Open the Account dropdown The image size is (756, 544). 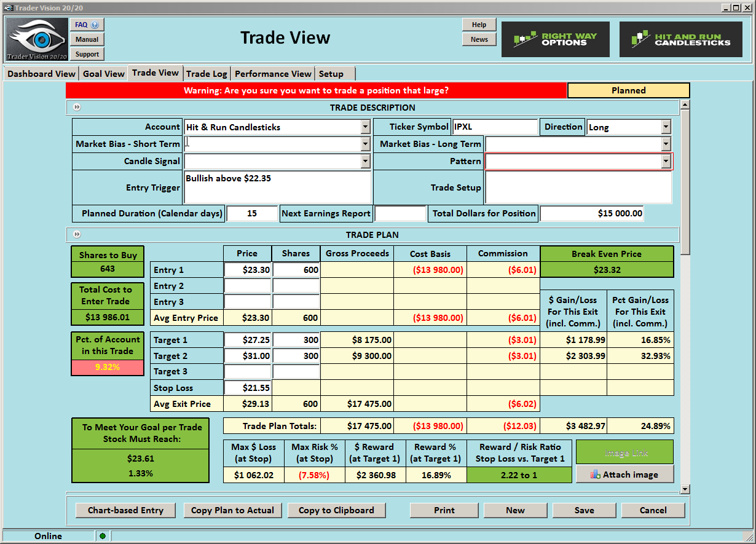point(365,127)
